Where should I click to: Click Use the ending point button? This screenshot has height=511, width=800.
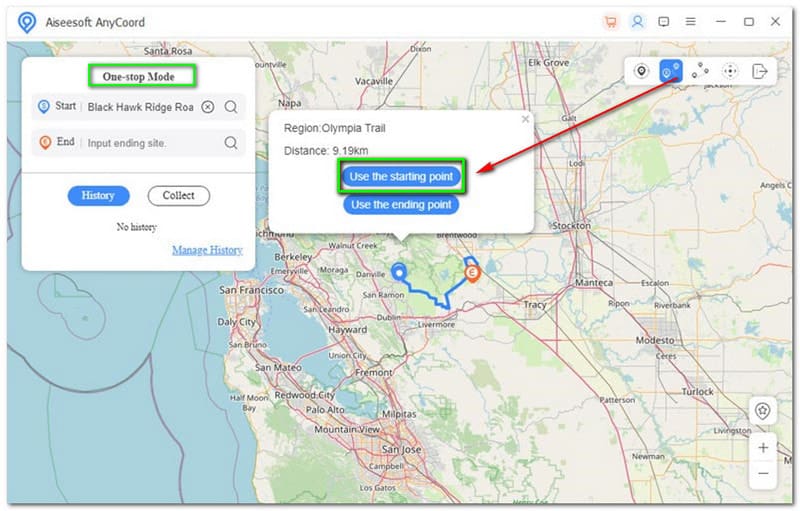pyautogui.click(x=401, y=205)
